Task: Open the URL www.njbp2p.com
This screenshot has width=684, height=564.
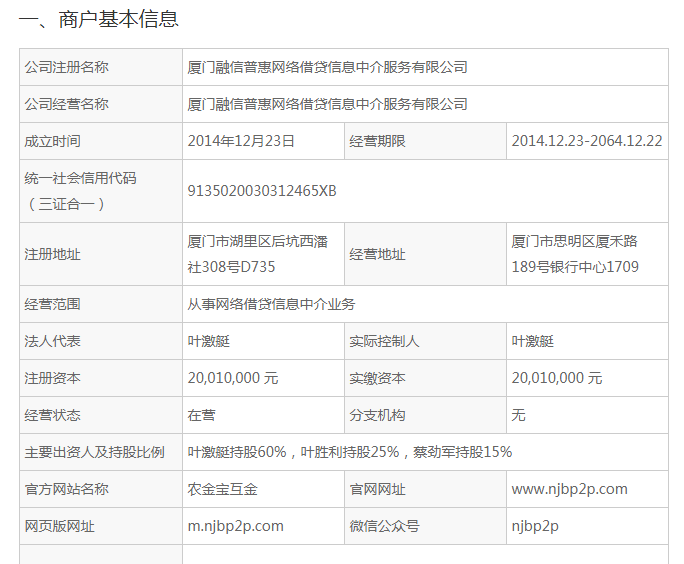Action: coord(570,489)
